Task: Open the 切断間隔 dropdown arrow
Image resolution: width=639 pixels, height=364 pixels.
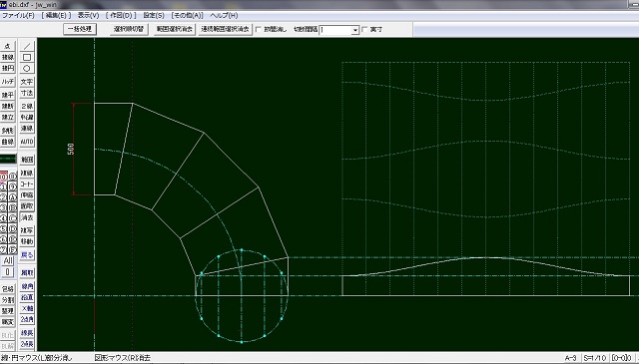Action: pos(355,30)
